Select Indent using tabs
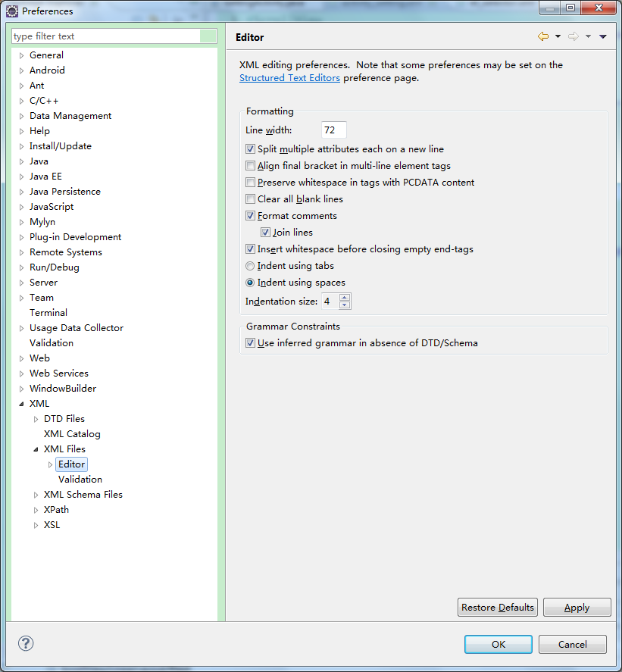This screenshot has height=672, width=622. [250, 266]
